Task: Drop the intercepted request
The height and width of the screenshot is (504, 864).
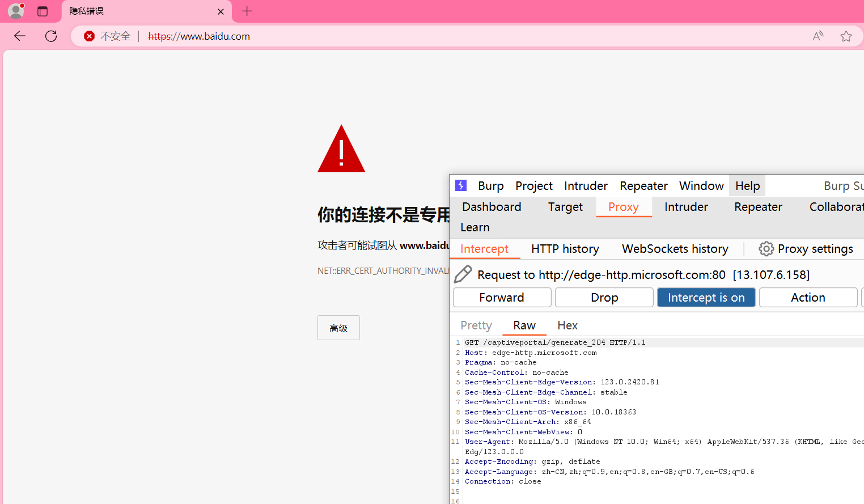Action: pyautogui.click(x=604, y=298)
